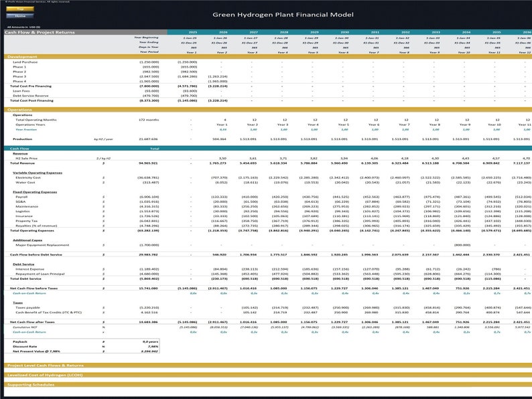Open Project Level Cash Flows & Returns section
Viewport: 532px width, 399px height.
coord(268,366)
